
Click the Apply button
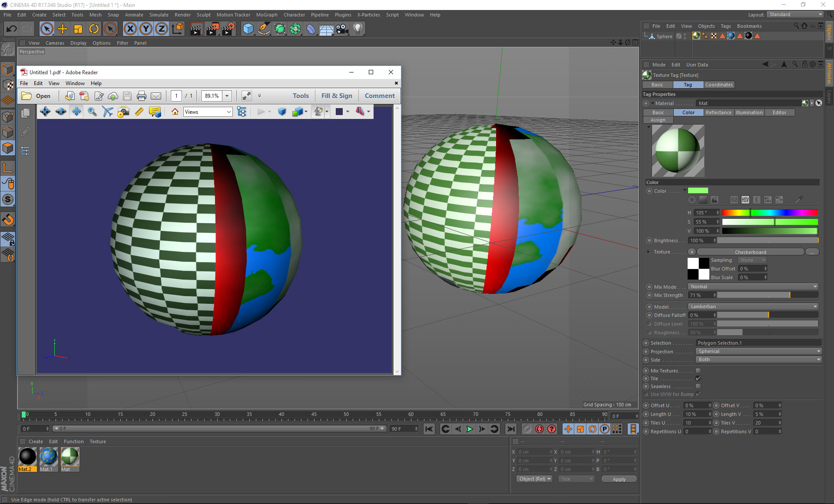point(619,479)
